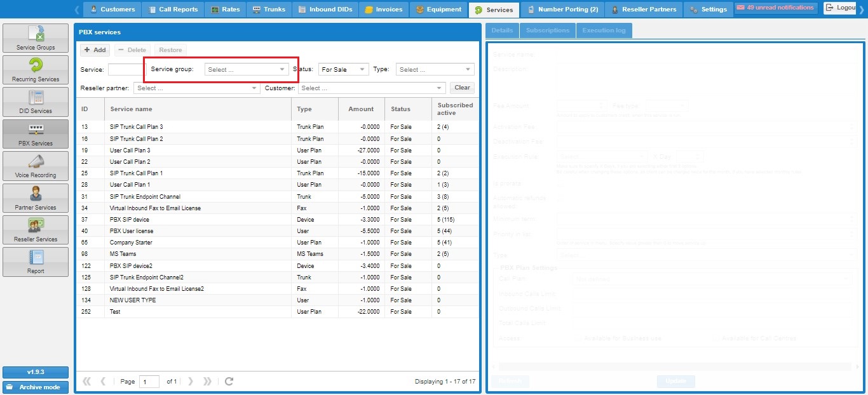Switch to the Invoices tab
868x395 pixels.
coord(384,10)
